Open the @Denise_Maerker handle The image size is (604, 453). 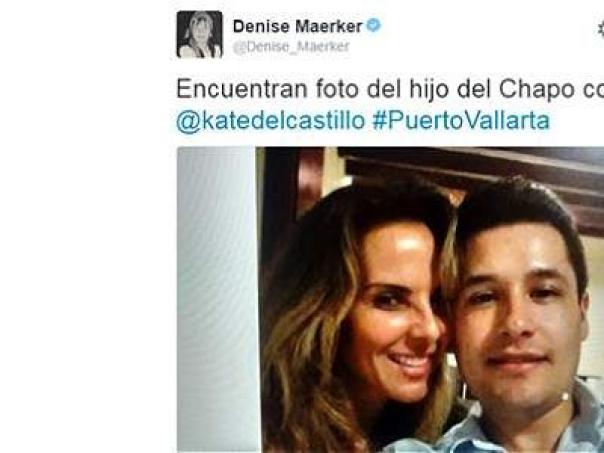tap(291, 47)
